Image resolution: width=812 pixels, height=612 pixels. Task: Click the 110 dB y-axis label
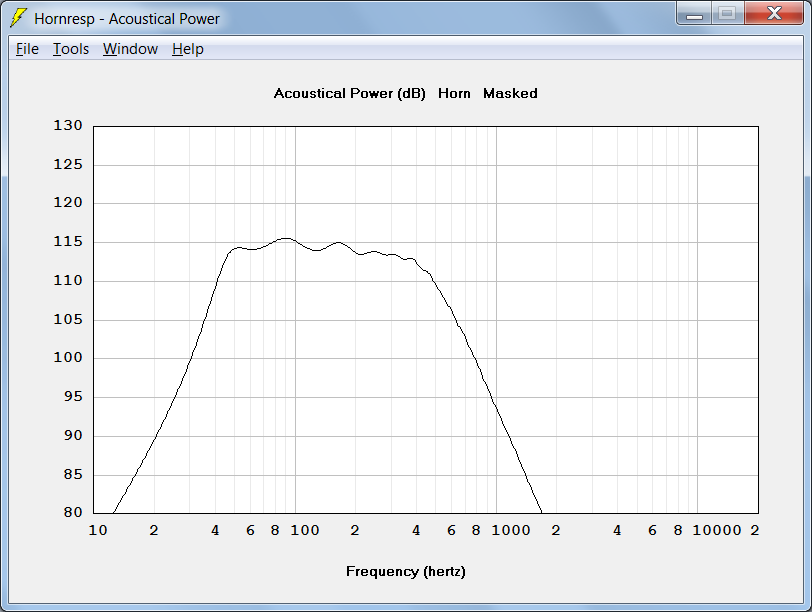tap(68, 281)
